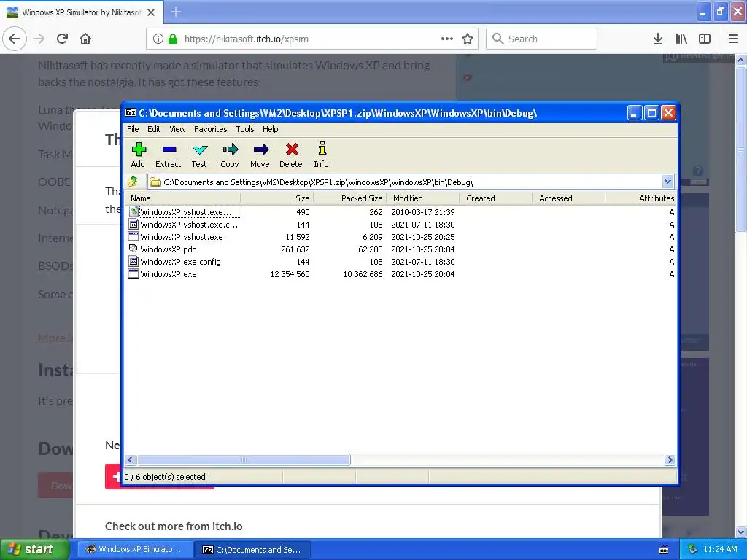Click the Extract toolbar icon
Image resolution: width=747 pixels, height=560 pixels.
coord(169,149)
